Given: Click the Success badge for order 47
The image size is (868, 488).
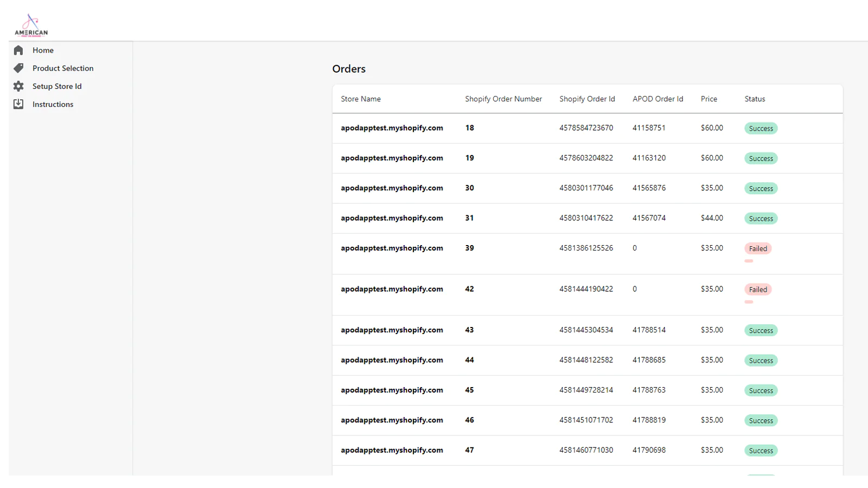Looking at the screenshot, I should (x=761, y=451).
